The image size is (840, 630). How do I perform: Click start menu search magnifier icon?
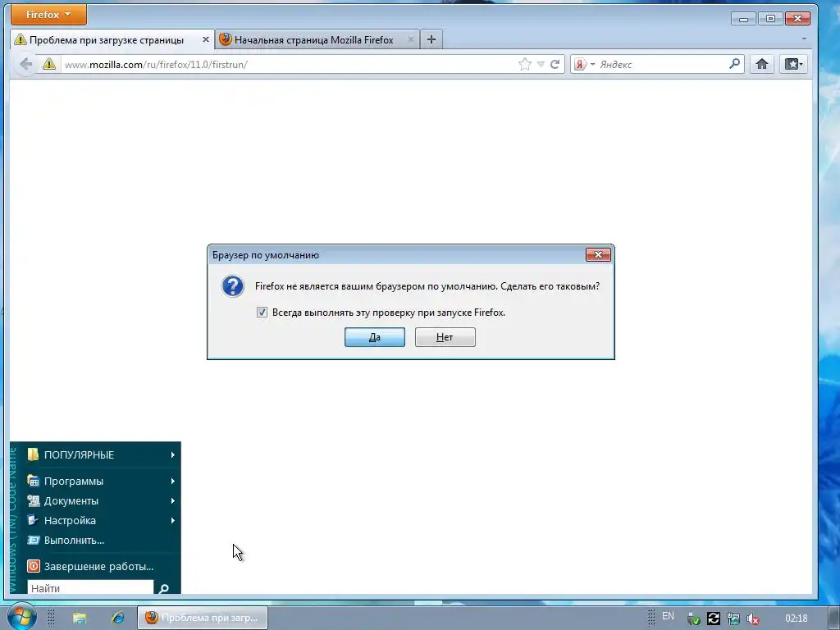point(164,588)
